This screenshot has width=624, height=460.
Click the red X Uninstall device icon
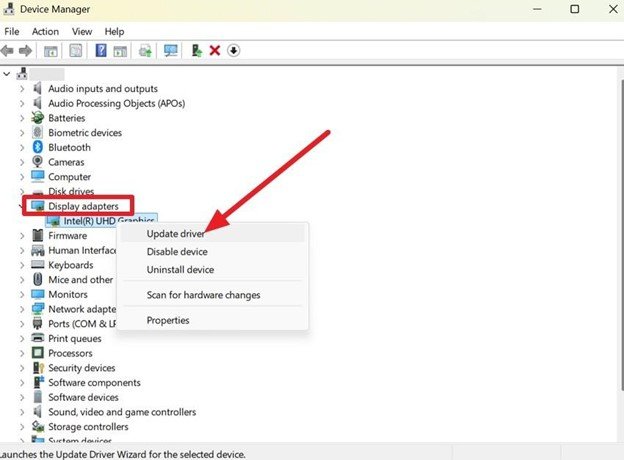[x=215, y=51]
